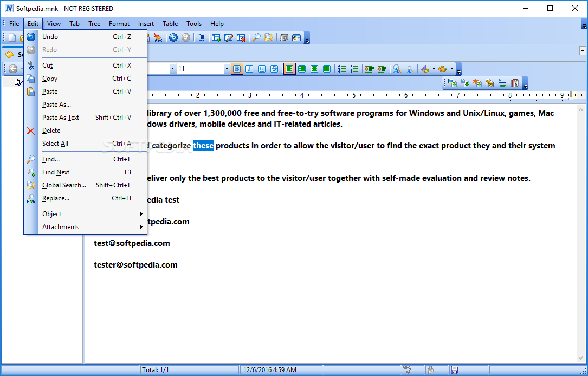
Task: Click the add note icon with green plus
Action: coord(216,37)
